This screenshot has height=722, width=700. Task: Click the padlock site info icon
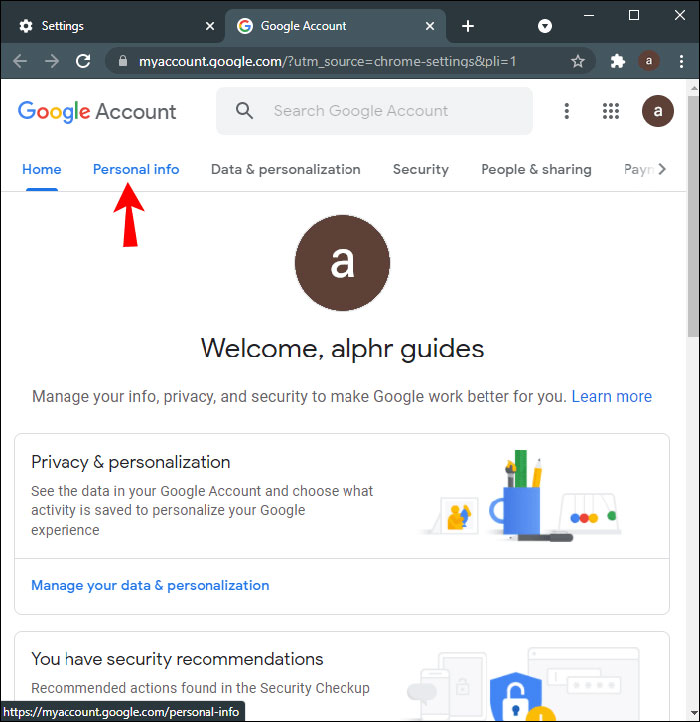pyautogui.click(x=124, y=61)
